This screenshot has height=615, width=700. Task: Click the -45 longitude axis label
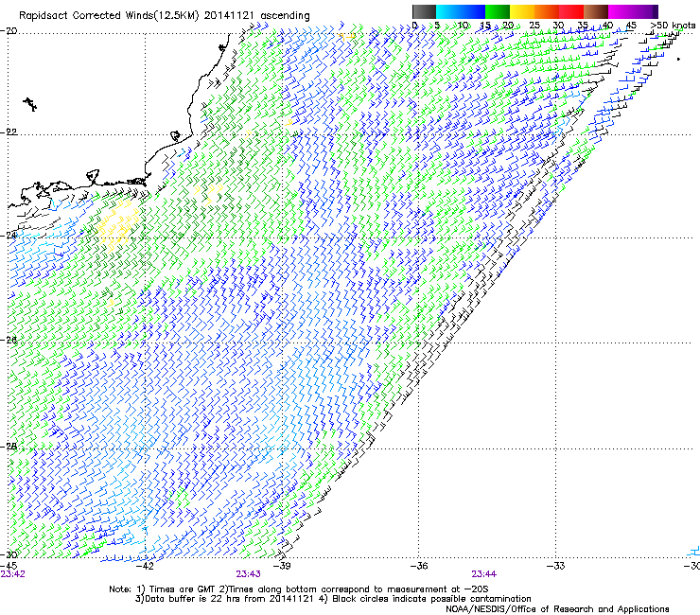pyautogui.click(x=9, y=566)
